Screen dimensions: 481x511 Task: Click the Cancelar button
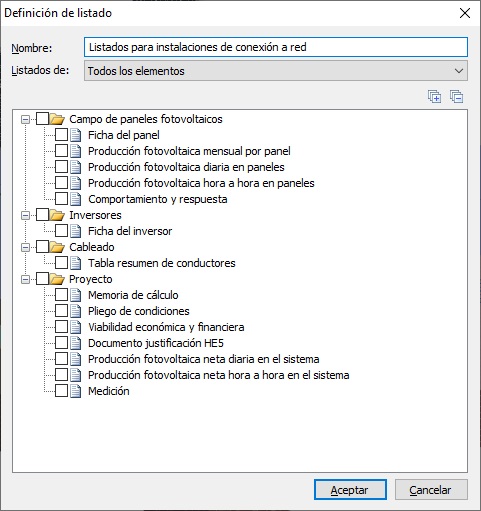[x=431, y=490]
